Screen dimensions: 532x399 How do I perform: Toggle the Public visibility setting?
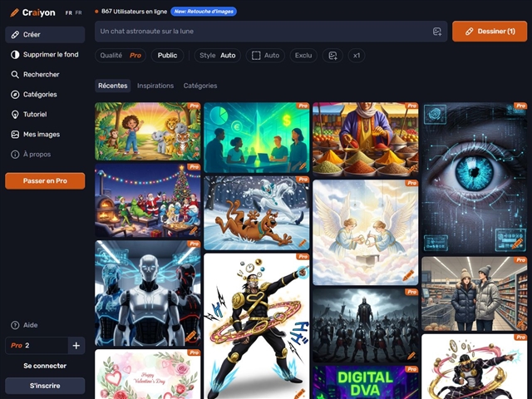(167, 56)
